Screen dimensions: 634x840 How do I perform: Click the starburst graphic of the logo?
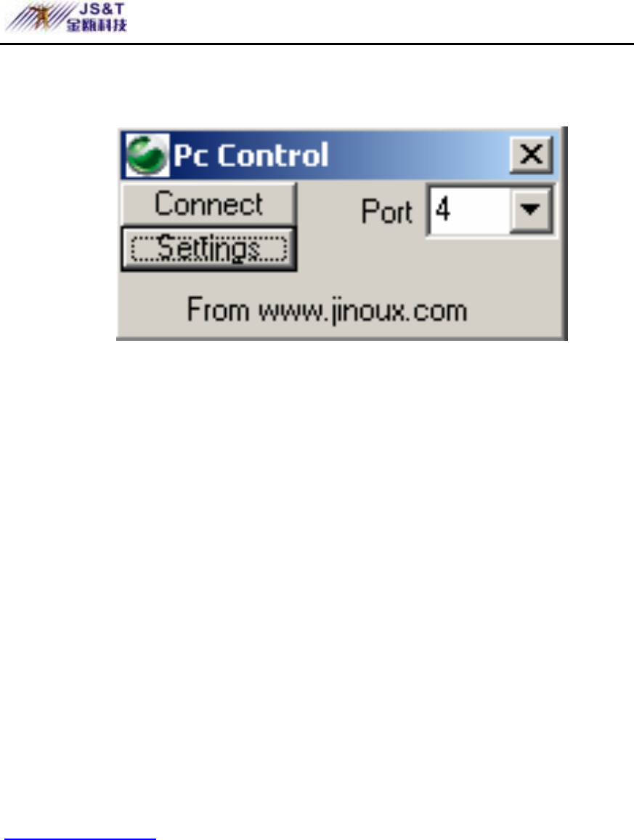[35, 17]
